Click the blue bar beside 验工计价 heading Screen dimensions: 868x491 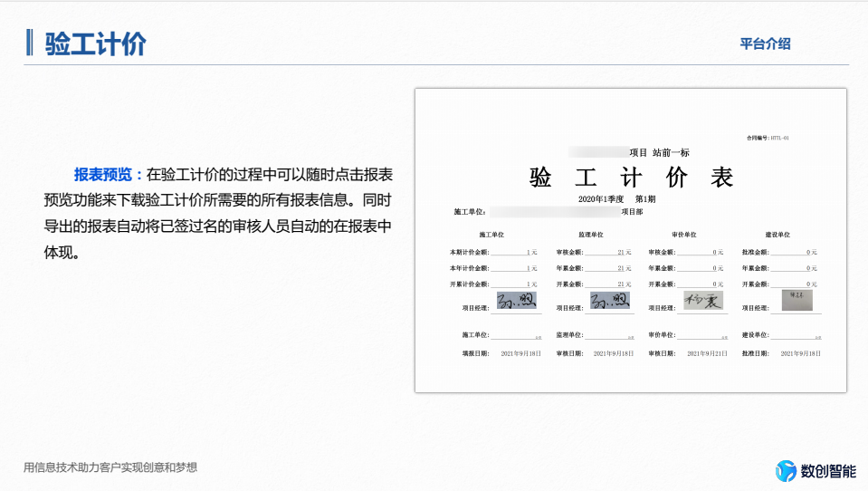pos(30,43)
